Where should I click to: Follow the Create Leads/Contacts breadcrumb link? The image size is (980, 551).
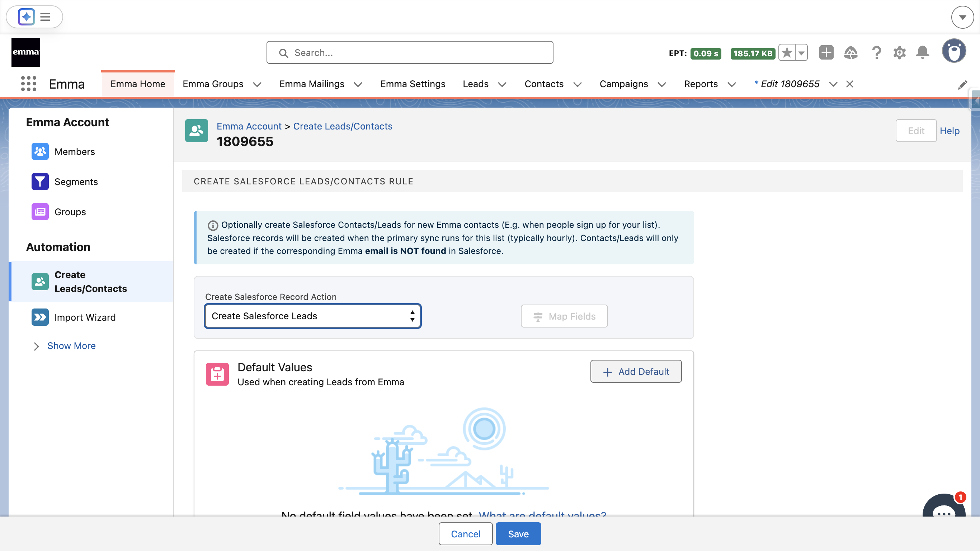point(343,126)
